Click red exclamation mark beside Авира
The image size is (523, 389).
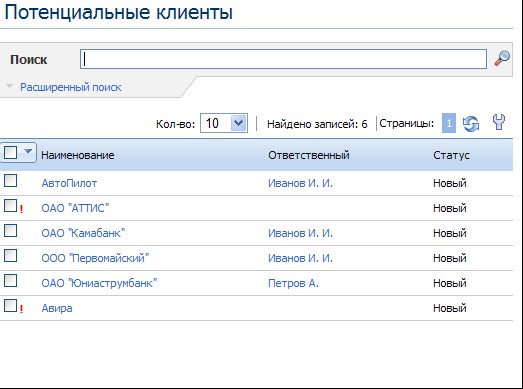click(x=21, y=309)
